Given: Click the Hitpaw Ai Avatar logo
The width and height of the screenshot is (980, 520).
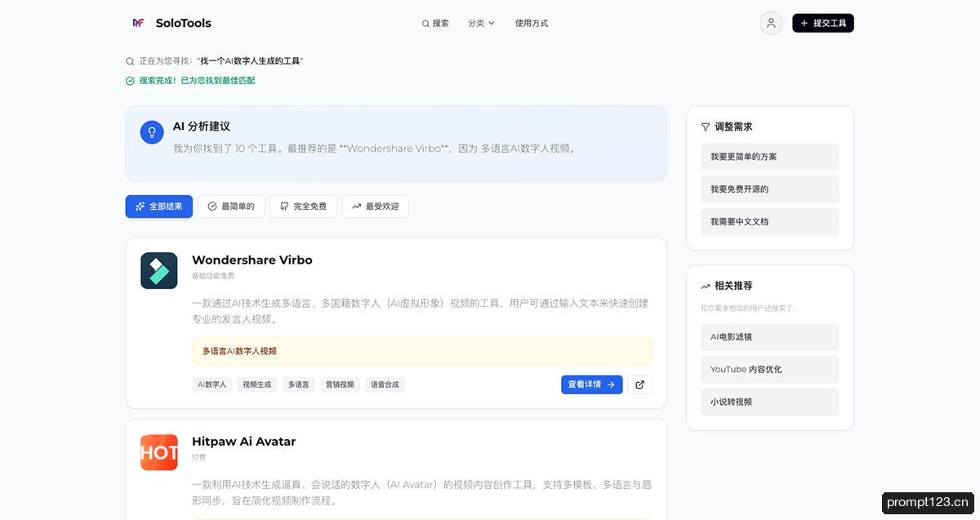Looking at the screenshot, I should [159, 452].
